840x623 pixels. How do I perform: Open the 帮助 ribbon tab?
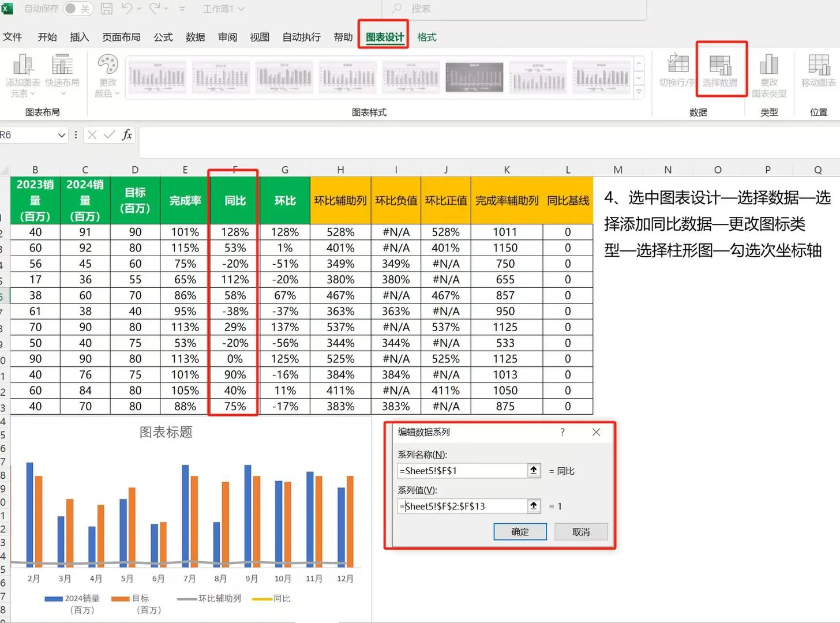click(x=343, y=37)
